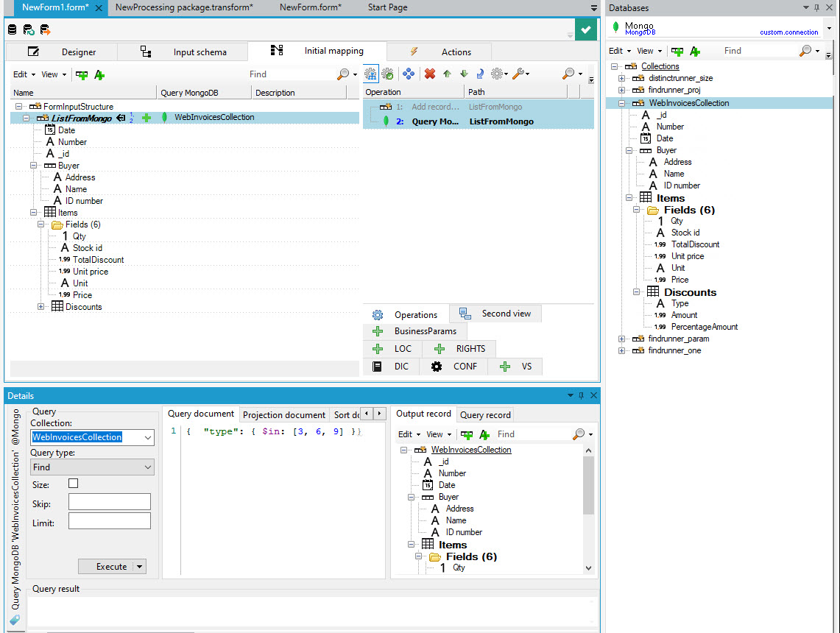Viewport: 840px width, 633px height.
Task: Add record icon in Databases panel toolbar
Action: point(677,52)
